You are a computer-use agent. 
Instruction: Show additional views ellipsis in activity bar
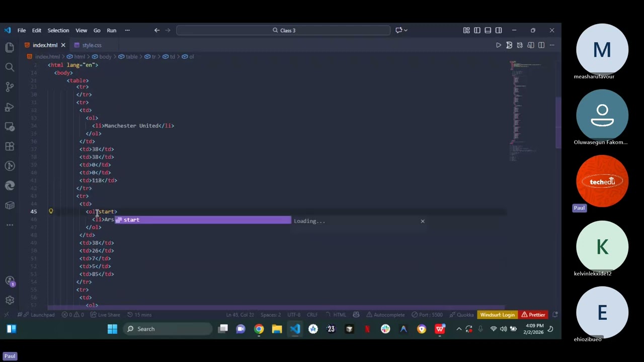[x=10, y=225]
